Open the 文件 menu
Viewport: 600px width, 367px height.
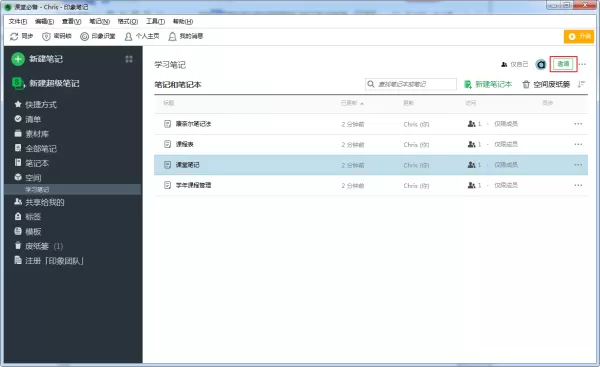18,21
